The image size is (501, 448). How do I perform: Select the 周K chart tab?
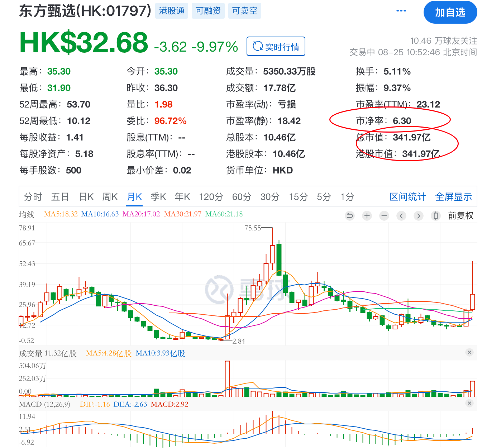[x=110, y=197]
